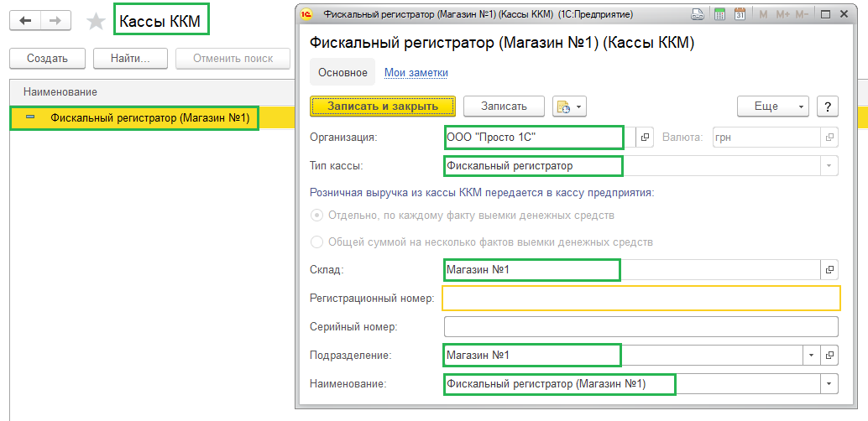
Task: Click the Тип кассы field
Action: click(632, 165)
